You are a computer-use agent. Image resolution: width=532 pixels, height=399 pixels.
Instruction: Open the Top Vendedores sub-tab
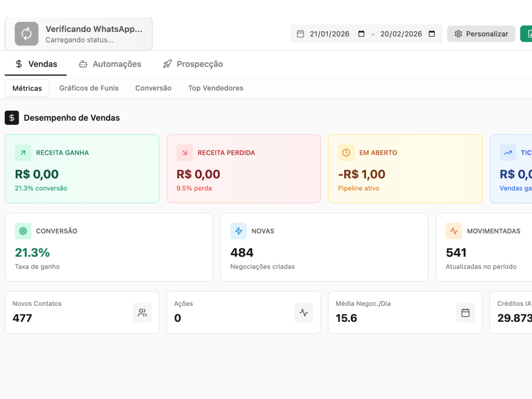(216, 88)
